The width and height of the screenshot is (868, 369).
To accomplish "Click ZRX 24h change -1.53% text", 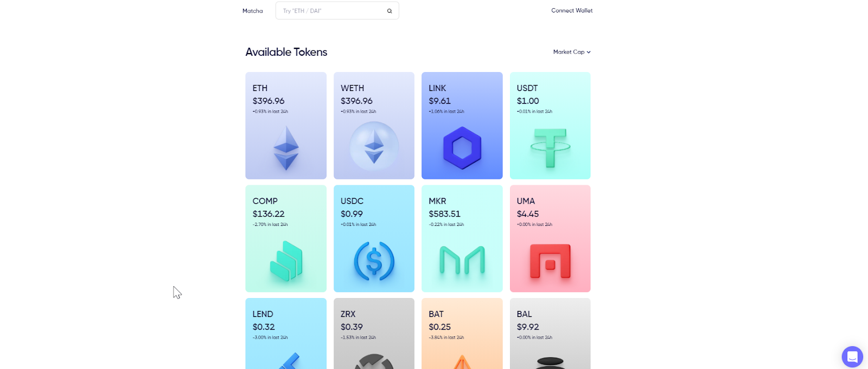I will [x=358, y=338].
